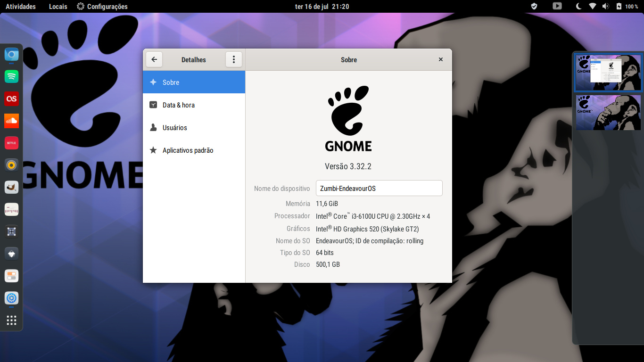Screen dimensions: 644x362
Task: Click the 64 bits OS type value
Action: point(325,253)
